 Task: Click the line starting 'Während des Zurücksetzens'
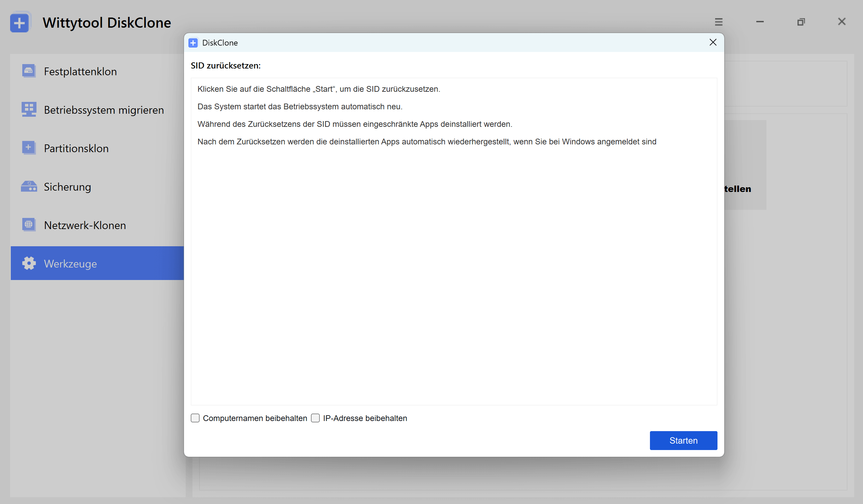[355, 124]
